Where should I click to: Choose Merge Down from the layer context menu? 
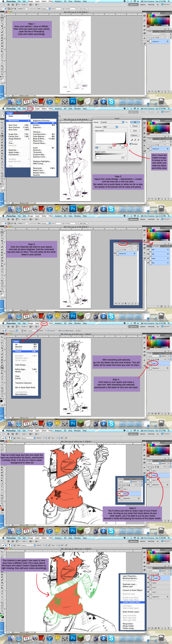tap(132, 624)
